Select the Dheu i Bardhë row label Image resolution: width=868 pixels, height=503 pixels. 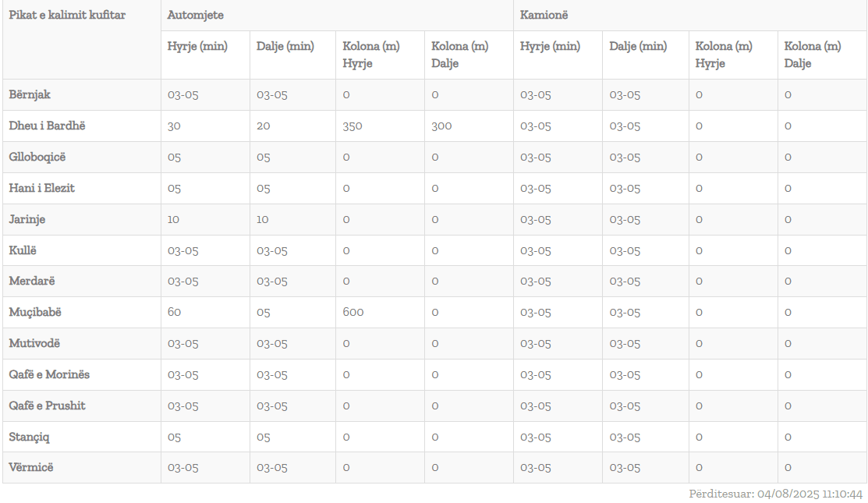coord(47,126)
